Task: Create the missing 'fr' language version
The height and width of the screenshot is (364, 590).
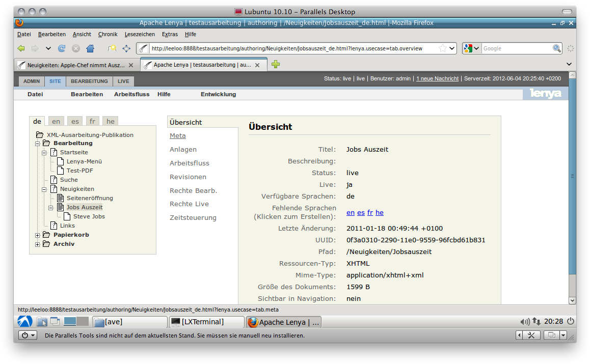Action: tap(370, 212)
